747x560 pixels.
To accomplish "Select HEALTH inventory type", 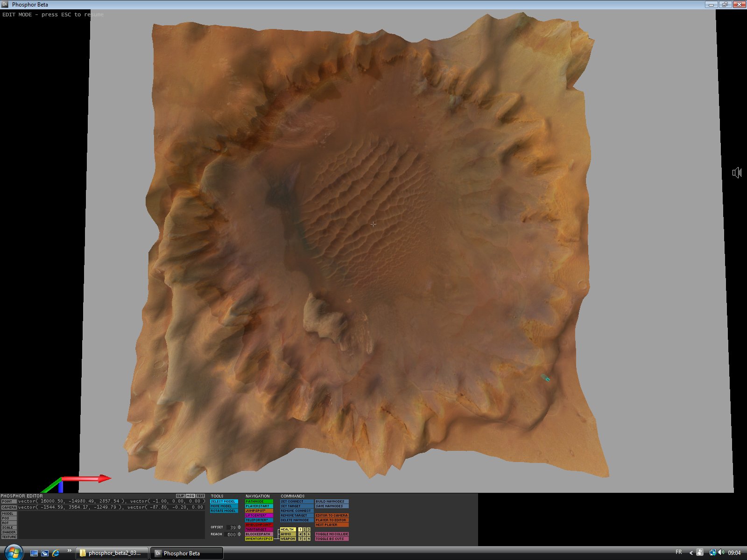I will tap(288, 529).
